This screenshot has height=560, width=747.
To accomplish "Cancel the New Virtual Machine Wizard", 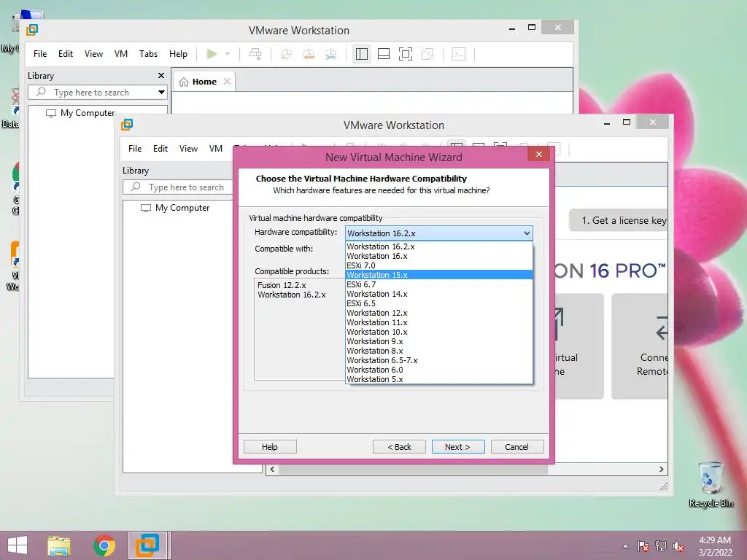I will [517, 447].
